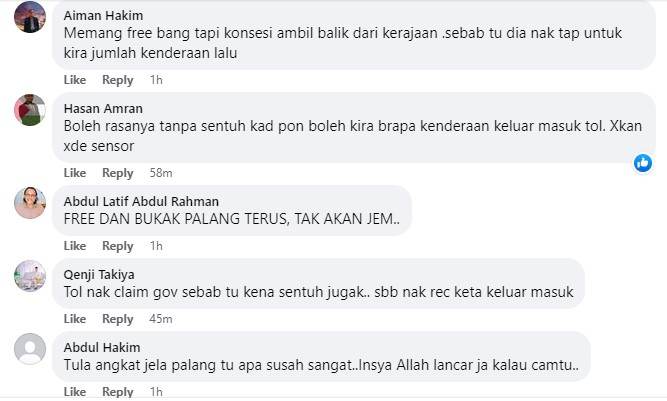Click the 58m timestamp on Hasan's comment
Image resolution: width=667 pixels, height=401 pixels.
(161, 173)
